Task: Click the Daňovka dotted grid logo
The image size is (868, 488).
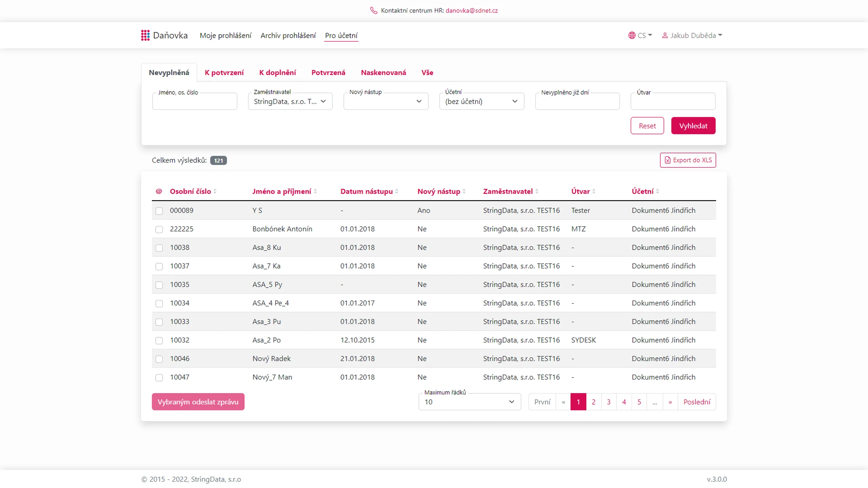Action: click(145, 35)
